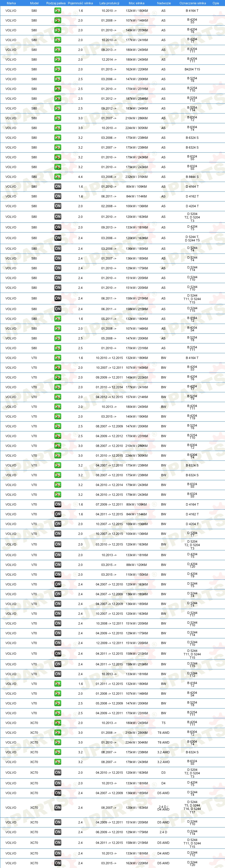The width and height of the screenshot is (225, 868).
Task: Click the PB fuel icon in S80 B 8444 S row
Action: tap(58, 176)
